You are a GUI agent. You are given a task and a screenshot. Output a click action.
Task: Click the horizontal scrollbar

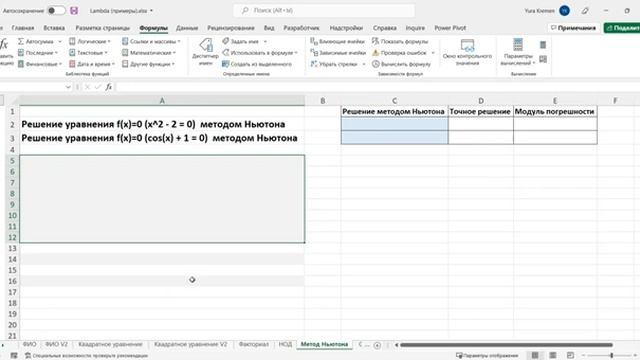point(506,345)
